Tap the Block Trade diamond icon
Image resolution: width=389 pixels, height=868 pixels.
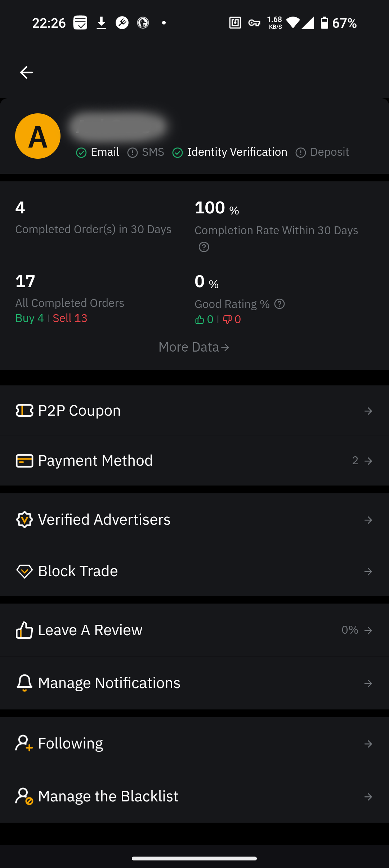click(24, 571)
